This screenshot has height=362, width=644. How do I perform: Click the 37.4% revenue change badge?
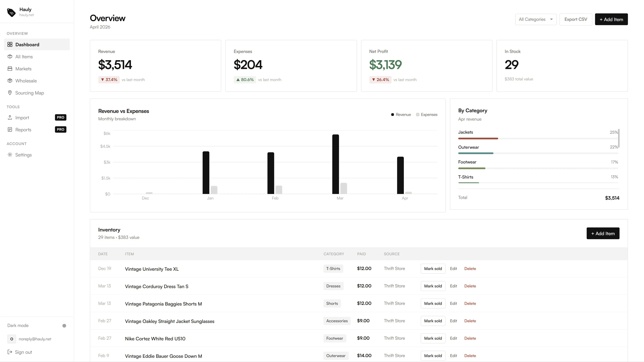tap(109, 80)
